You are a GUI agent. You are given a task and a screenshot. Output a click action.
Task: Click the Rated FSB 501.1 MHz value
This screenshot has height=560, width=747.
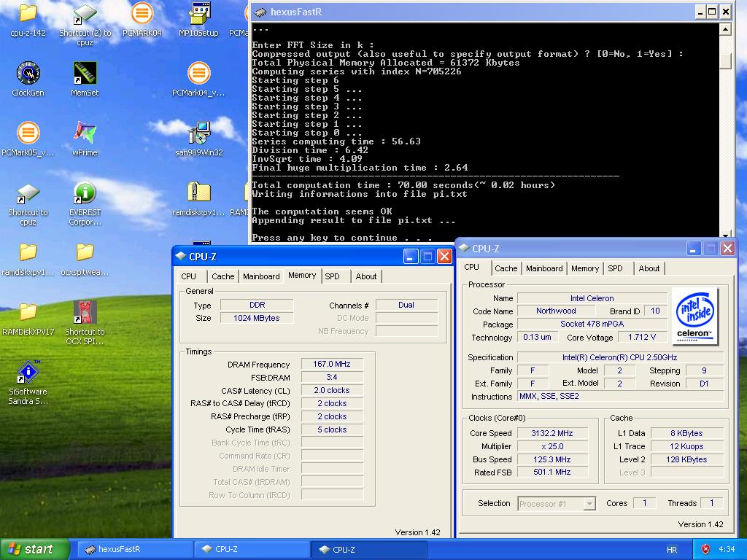552,472
